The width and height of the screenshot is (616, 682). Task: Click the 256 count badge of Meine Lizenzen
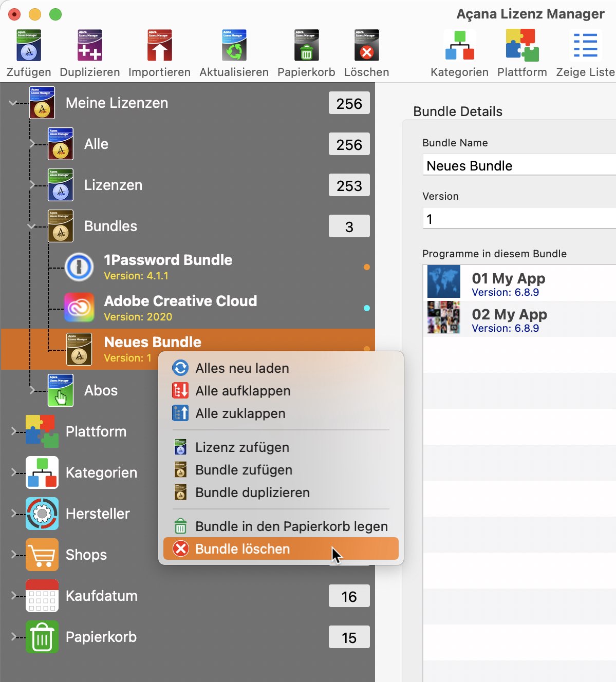click(349, 103)
